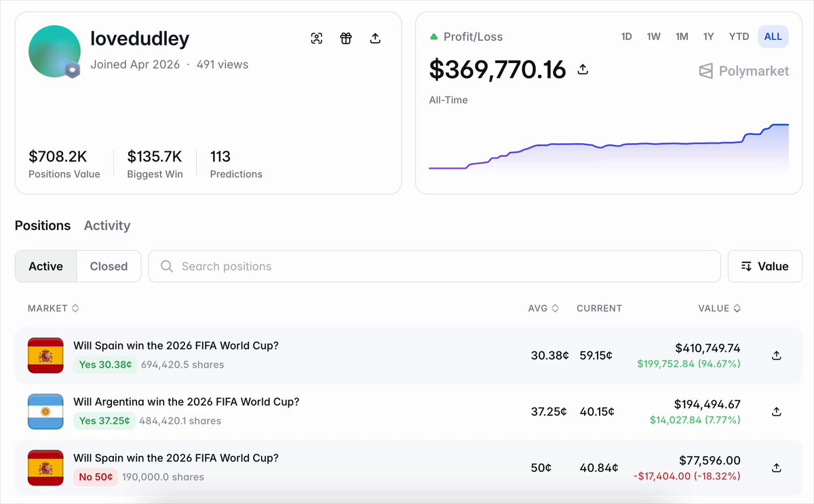Click the scan profile icon beside lovedudley
This screenshot has height=504, width=814.
click(x=317, y=38)
